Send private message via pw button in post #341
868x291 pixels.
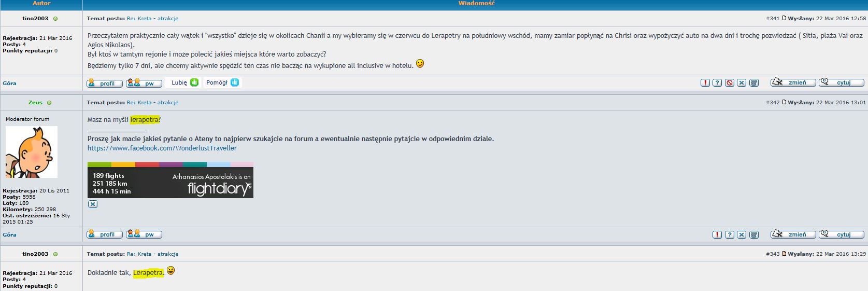144,83
